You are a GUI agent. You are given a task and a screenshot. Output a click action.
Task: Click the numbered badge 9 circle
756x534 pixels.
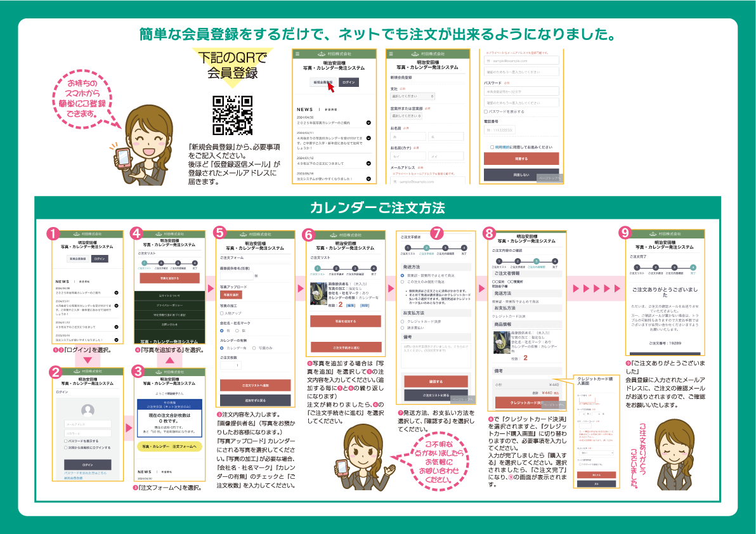[625, 233]
